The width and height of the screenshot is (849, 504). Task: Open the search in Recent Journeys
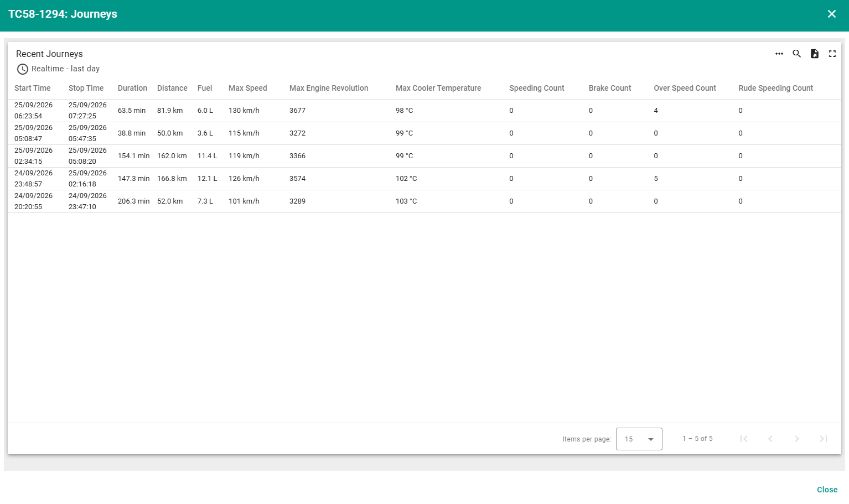tap(797, 54)
